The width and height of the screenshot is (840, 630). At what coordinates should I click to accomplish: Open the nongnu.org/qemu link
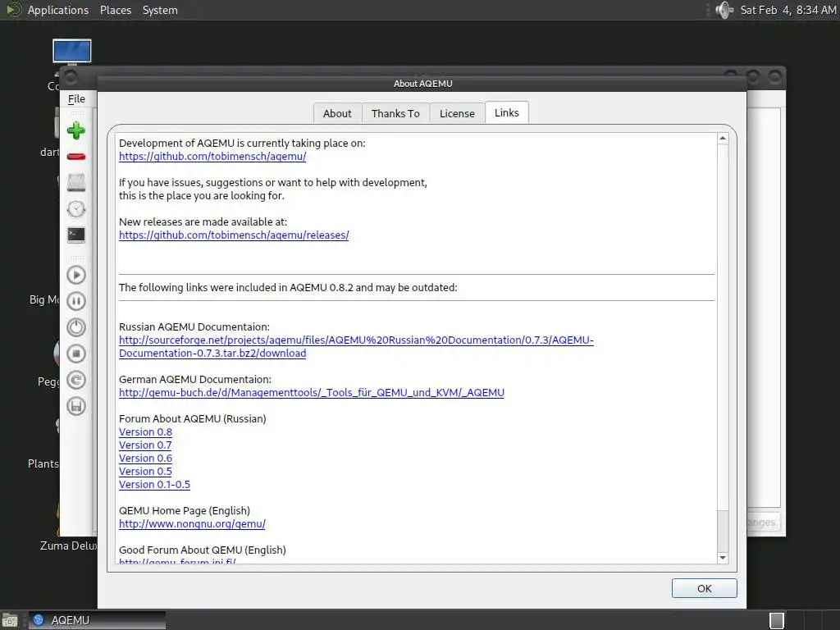(x=192, y=524)
